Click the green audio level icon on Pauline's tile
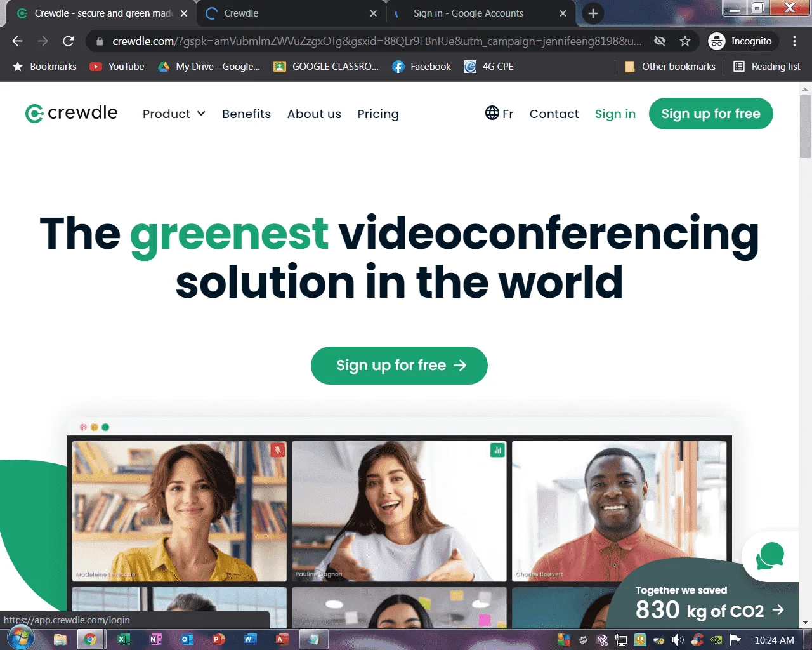The image size is (812, 650). (x=497, y=450)
